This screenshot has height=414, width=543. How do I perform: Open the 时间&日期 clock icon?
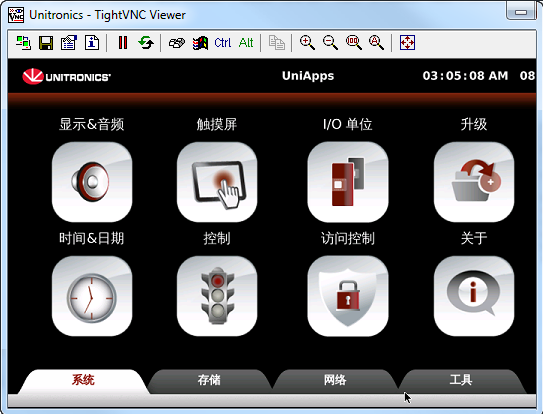pyautogui.click(x=92, y=296)
